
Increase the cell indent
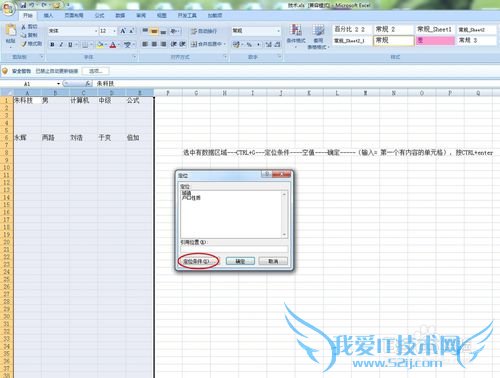point(183,44)
